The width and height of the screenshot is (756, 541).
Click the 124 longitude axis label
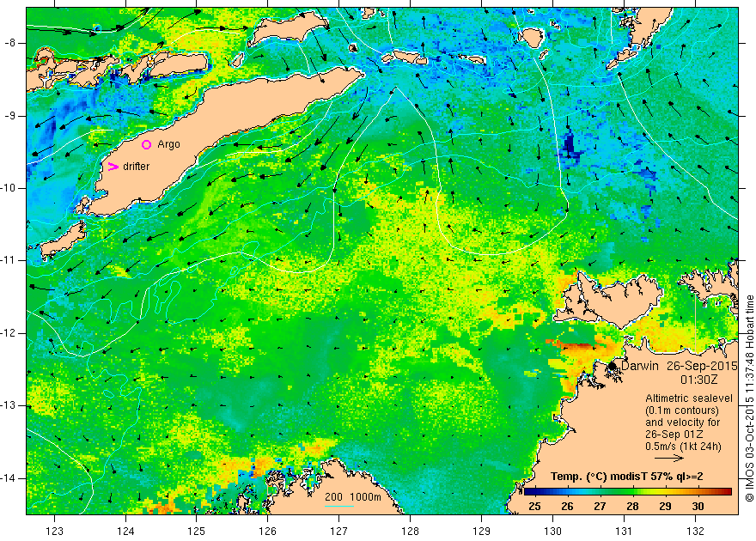point(125,532)
